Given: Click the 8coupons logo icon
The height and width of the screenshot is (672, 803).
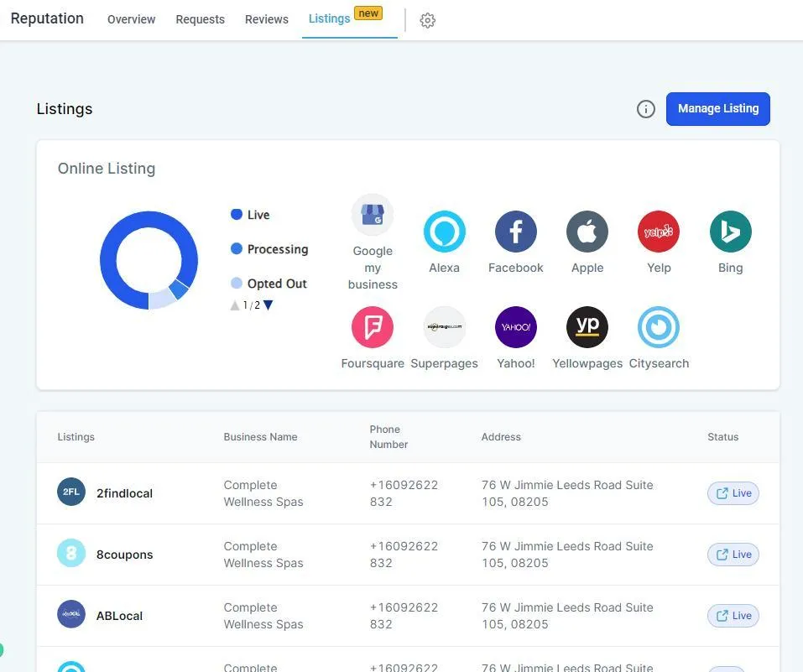Looking at the screenshot, I should point(71,553).
